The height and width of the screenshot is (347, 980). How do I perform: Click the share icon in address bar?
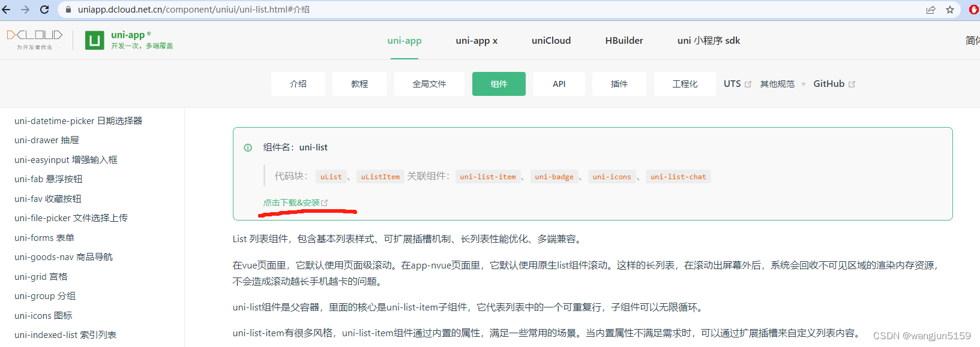pos(931,10)
